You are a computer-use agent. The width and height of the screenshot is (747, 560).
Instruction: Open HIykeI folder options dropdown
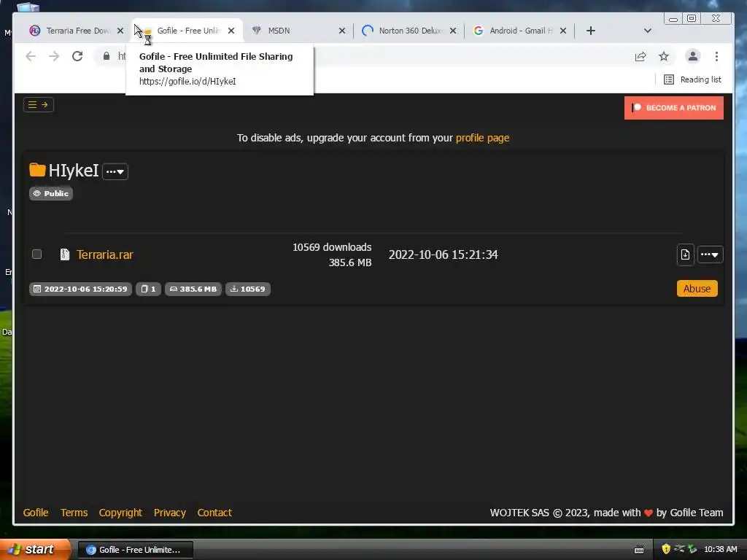[115, 171]
